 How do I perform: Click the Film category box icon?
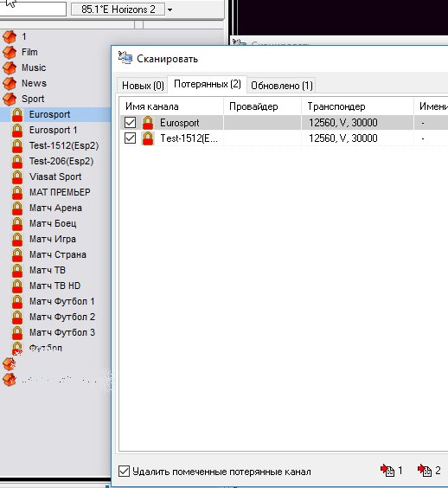point(10,52)
